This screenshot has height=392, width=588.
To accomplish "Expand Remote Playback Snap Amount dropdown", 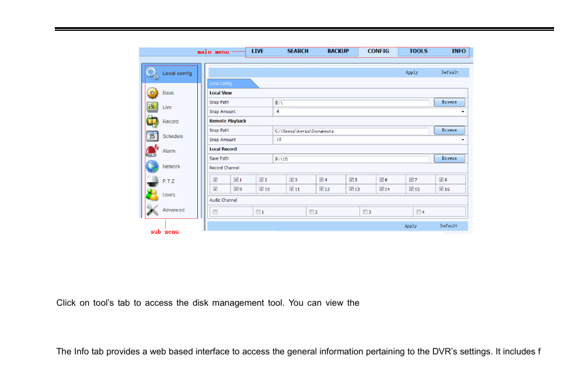I will [463, 140].
